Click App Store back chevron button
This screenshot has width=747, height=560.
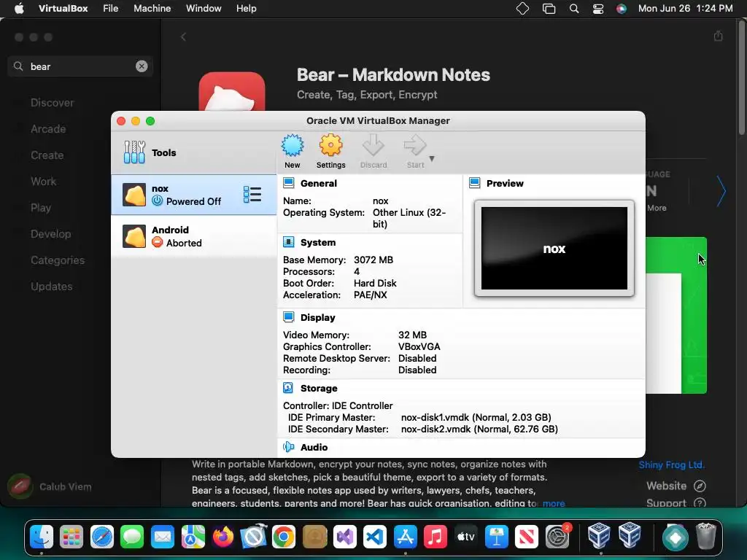click(183, 36)
